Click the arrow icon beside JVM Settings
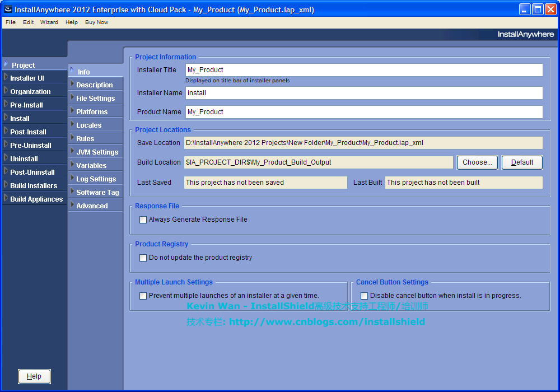 coord(72,151)
